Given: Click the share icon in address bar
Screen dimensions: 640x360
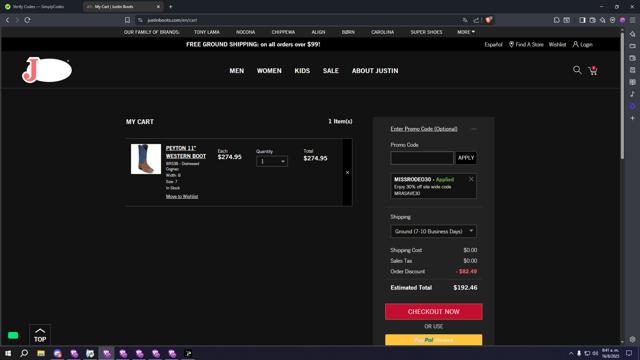Looking at the screenshot, I should (x=476, y=20).
